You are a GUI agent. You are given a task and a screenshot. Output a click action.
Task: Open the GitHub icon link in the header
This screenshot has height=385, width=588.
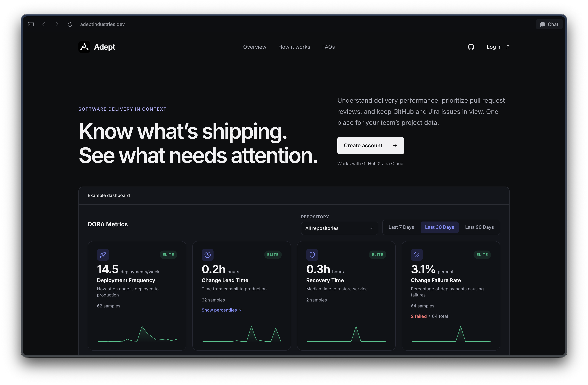471,47
